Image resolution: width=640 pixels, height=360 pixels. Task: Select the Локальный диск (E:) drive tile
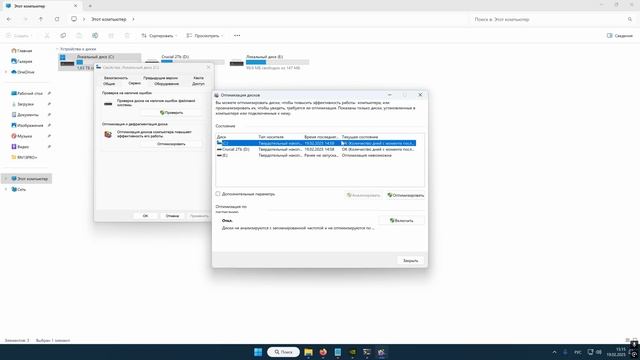coord(269,62)
